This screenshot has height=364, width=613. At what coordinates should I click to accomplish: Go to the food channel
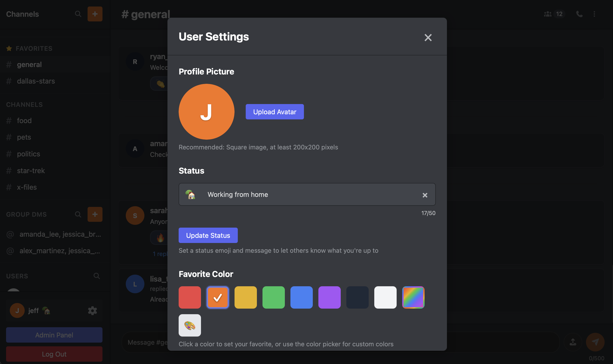tap(55, 120)
